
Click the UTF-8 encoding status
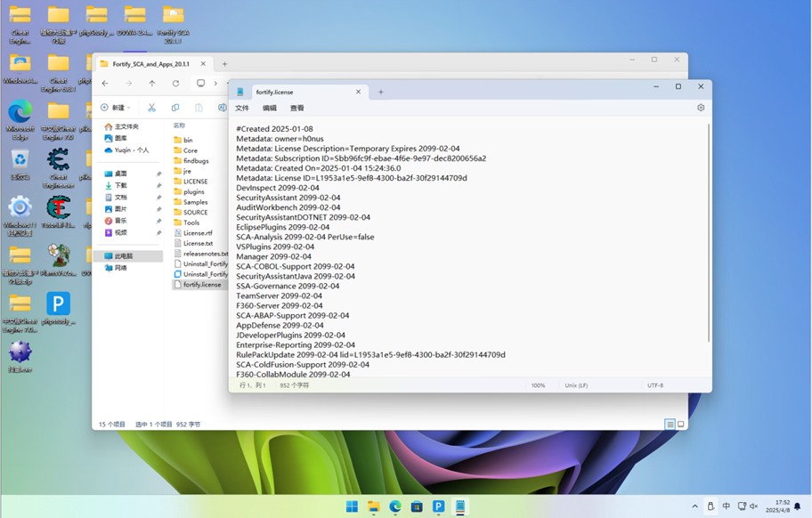pos(655,385)
